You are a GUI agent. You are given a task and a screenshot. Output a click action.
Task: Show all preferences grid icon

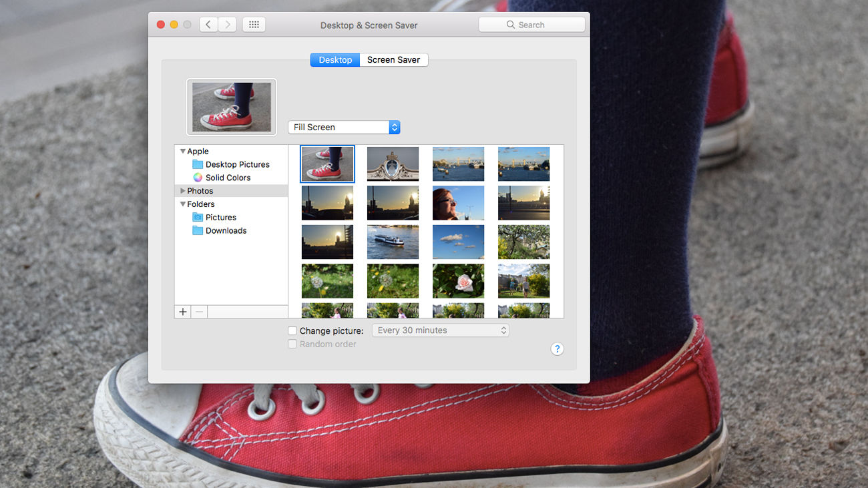pos(254,25)
